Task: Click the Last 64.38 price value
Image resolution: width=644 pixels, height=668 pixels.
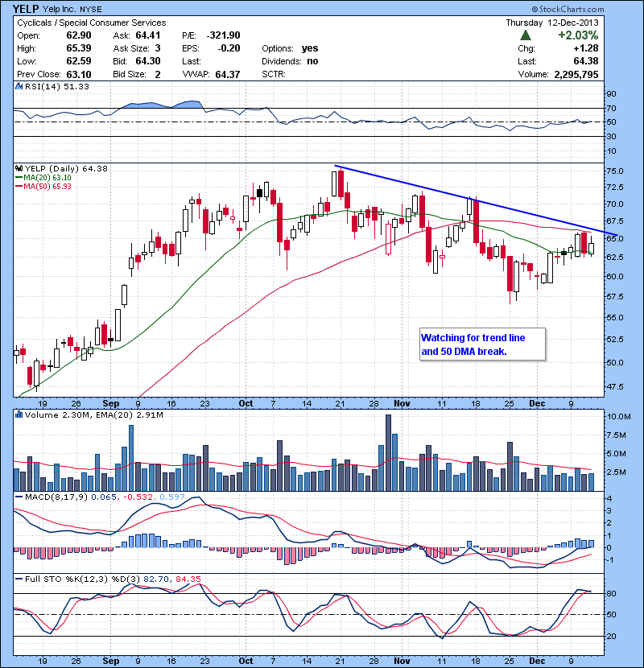Action: tap(585, 61)
